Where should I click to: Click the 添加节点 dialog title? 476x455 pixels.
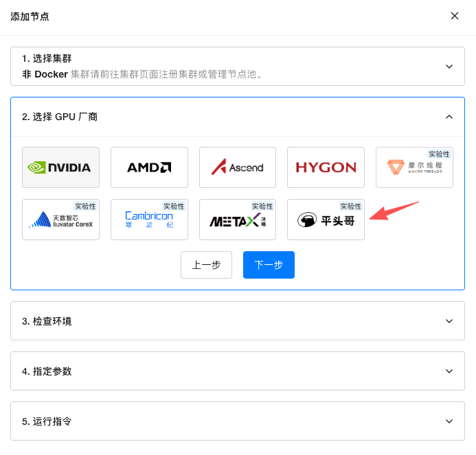click(30, 16)
